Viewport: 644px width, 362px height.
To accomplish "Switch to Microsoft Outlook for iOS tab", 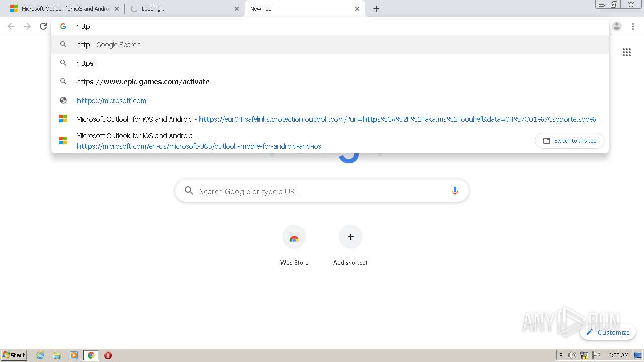I will pyautogui.click(x=64, y=9).
